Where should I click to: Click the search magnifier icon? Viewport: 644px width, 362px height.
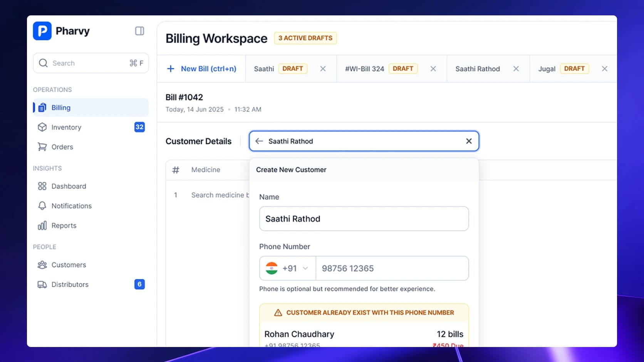[43, 63]
